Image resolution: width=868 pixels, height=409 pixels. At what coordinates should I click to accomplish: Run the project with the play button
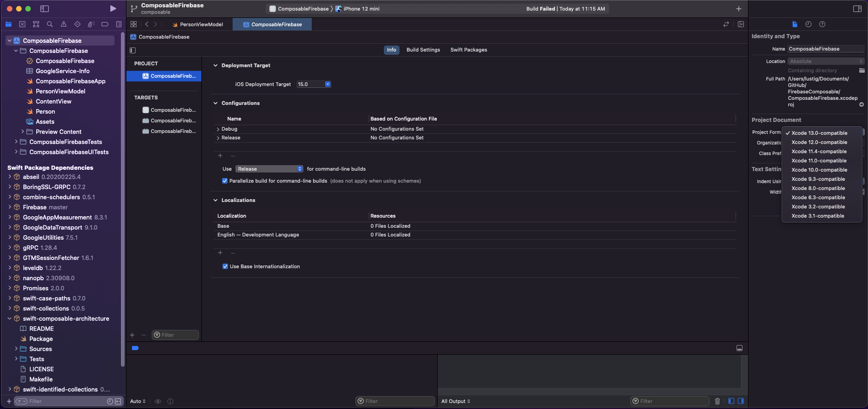(x=113, y=8)
